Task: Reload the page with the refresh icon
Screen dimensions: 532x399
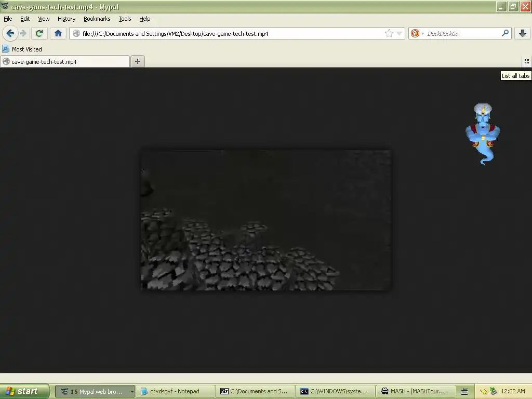Action: 39,33
